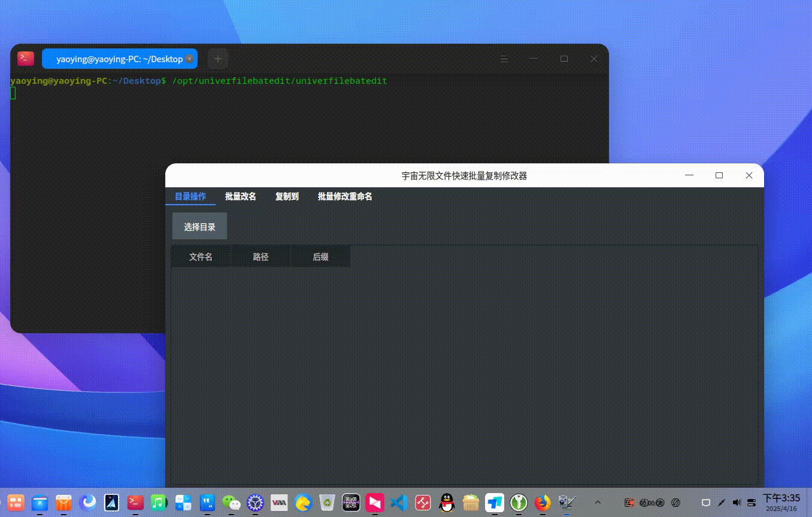Select the yaoying@yaoying-PC: ~/Desktop terminal tab
This screenshot has width=812, height=517.
pyautogui.click(x=119, y=59)
